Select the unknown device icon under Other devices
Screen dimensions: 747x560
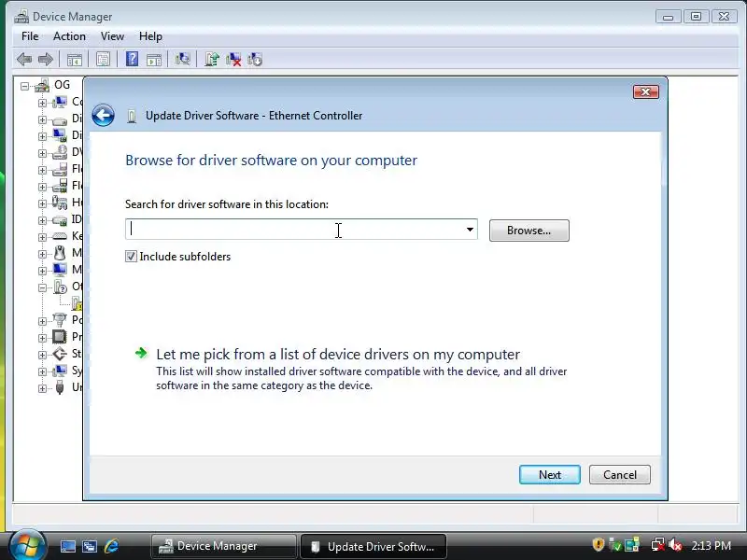click(77, 303)
